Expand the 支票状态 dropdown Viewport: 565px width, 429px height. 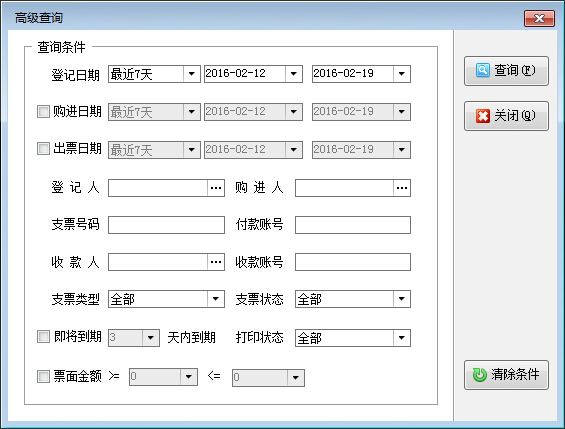tap(401, 299)
